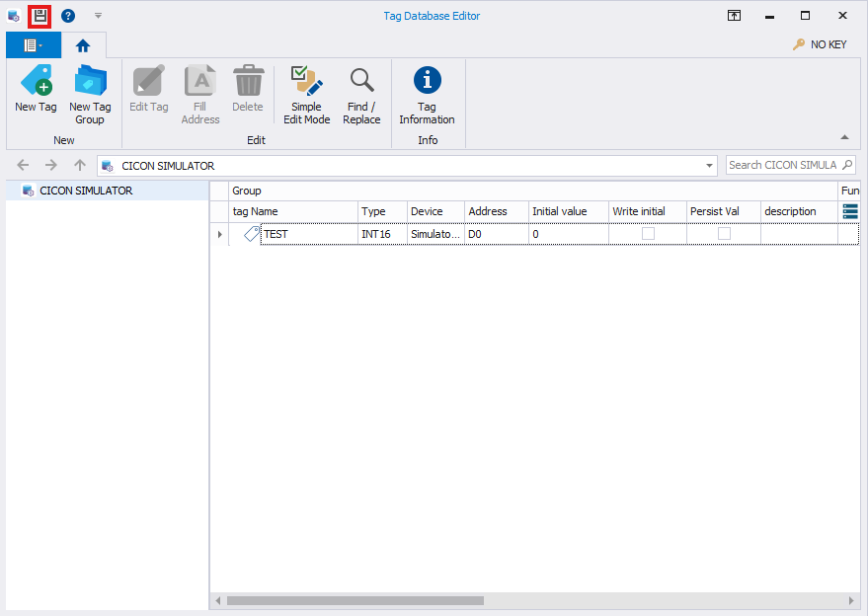Open the column chooser icon in grid header

click(x=849, y=211)
